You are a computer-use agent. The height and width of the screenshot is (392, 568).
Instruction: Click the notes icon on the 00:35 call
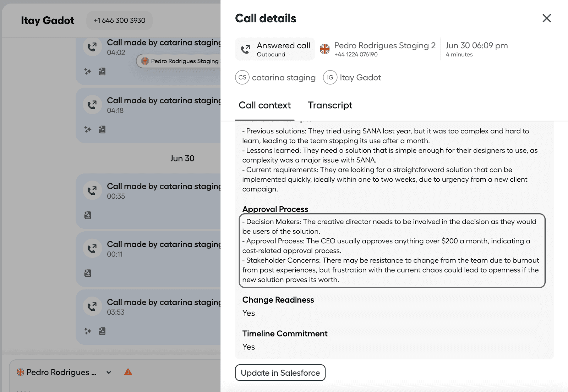pos(88,215)
